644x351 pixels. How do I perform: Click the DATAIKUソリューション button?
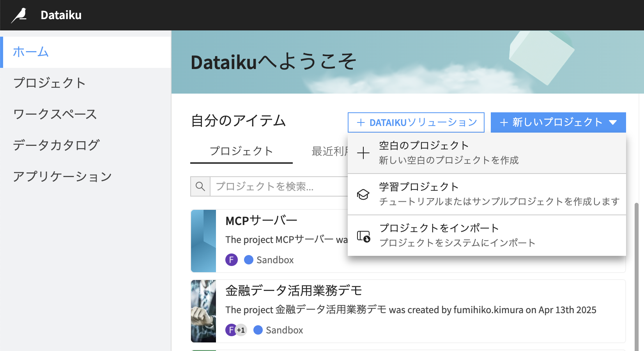point(416,122)
